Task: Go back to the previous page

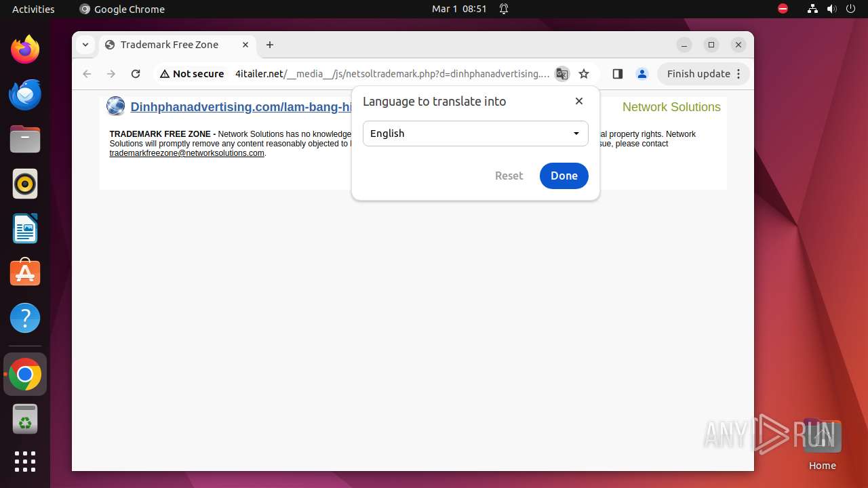Action: 87,74
